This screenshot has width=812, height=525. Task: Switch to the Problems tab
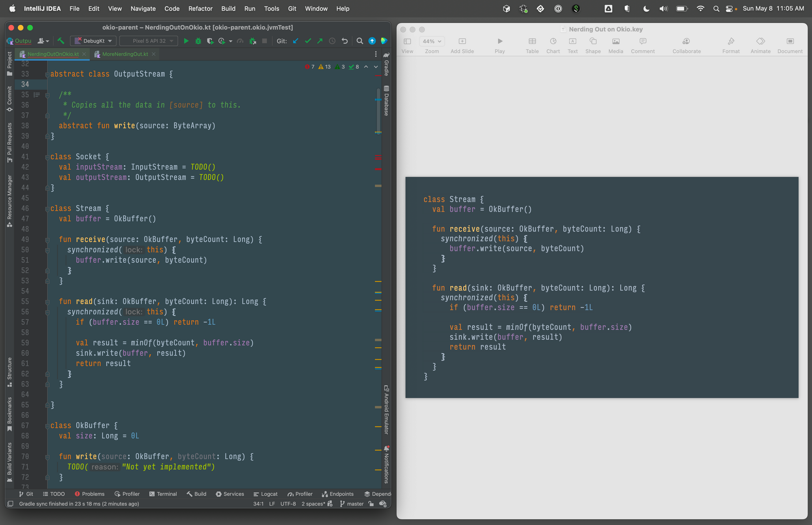(x=89, y=494)
